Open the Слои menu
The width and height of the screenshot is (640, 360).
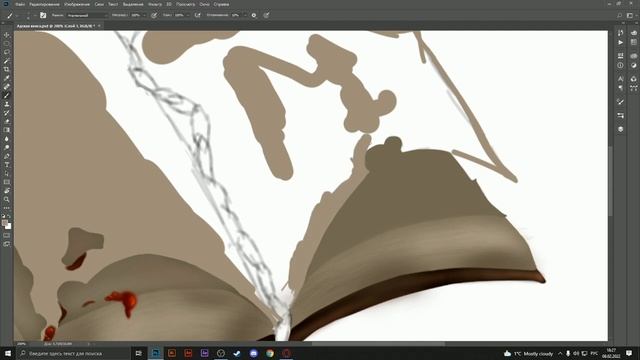pyautogui.click(x=99, y=4)
